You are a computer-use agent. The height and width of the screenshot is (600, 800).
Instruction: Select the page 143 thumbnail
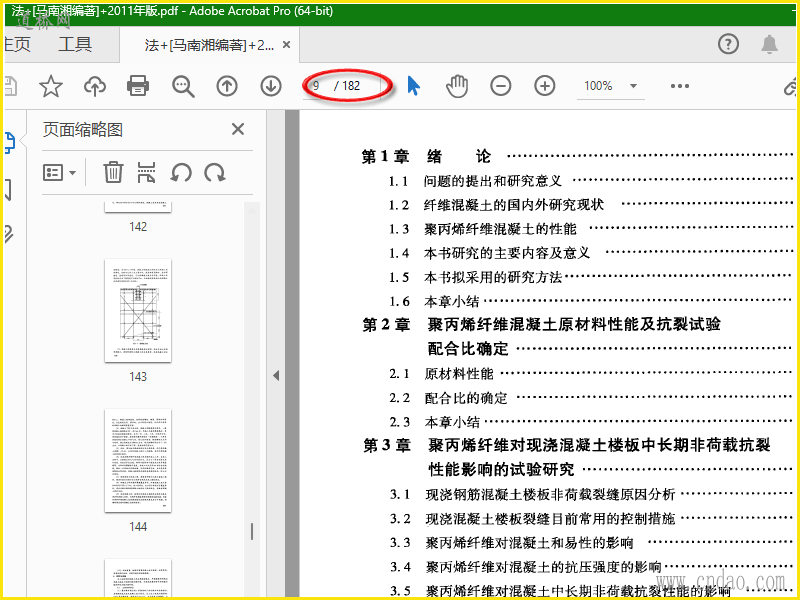pos(138,311)
